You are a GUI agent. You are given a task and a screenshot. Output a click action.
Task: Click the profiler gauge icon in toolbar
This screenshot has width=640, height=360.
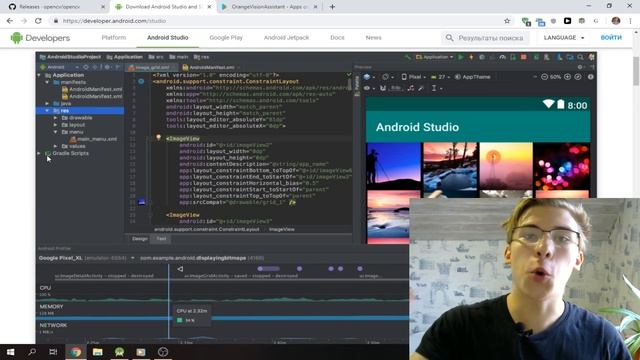click(502, 57)
